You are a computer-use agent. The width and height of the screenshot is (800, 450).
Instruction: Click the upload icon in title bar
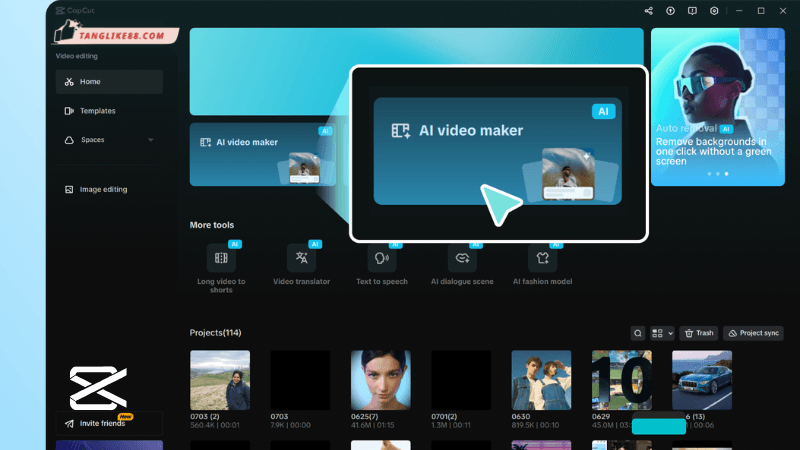coord(670,11)
